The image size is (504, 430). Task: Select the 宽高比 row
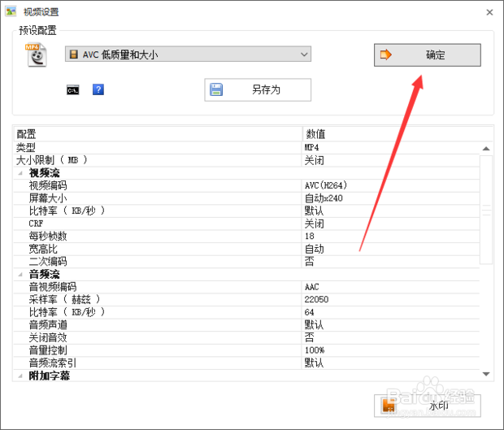[x=246, y=249]
